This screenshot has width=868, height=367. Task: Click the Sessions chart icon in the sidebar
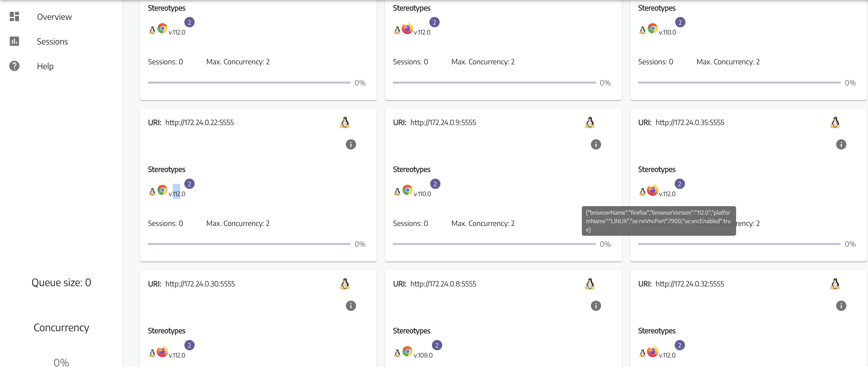click(14, 41)
